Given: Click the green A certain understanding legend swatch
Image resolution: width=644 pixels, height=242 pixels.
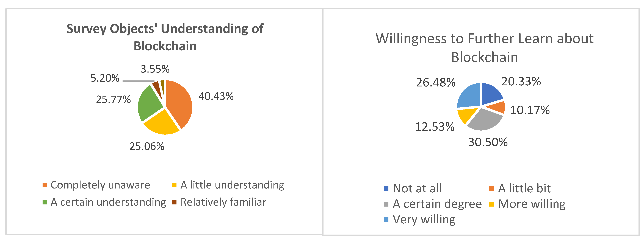Looking at the screenshot, I should click(x=45, y=202).
